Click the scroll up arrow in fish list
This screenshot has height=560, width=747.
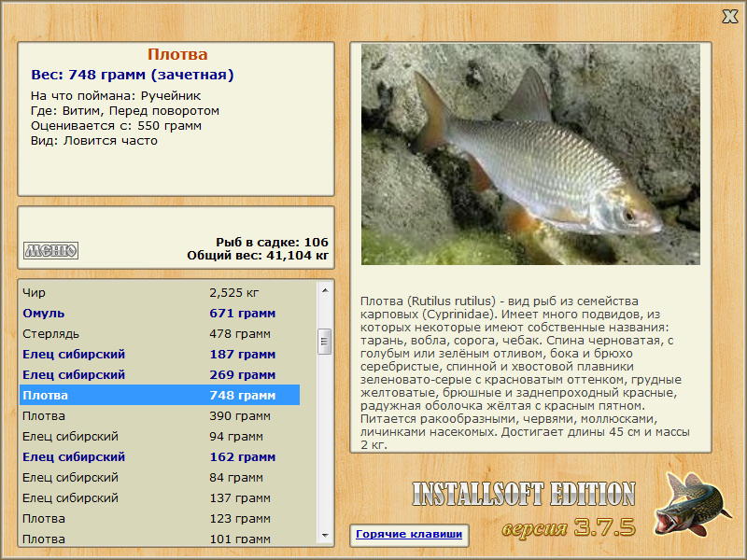325,290
